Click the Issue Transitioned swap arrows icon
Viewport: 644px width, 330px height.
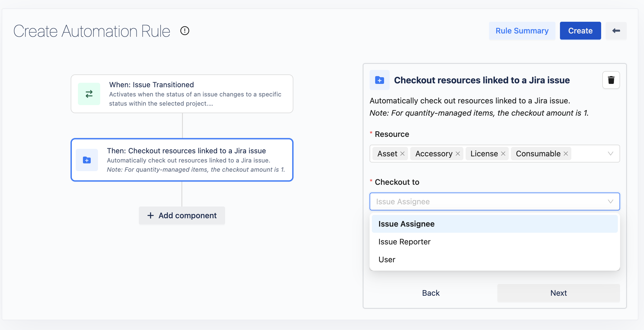[89, 94]
